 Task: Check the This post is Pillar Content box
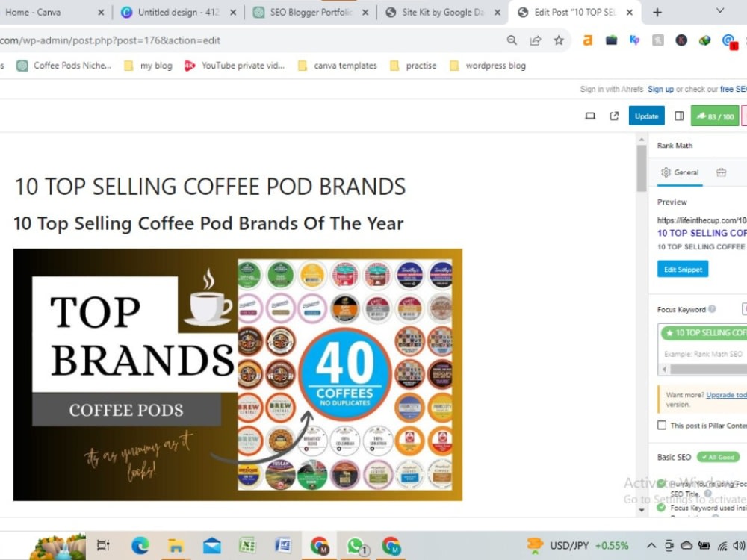(x=662, y=426)
